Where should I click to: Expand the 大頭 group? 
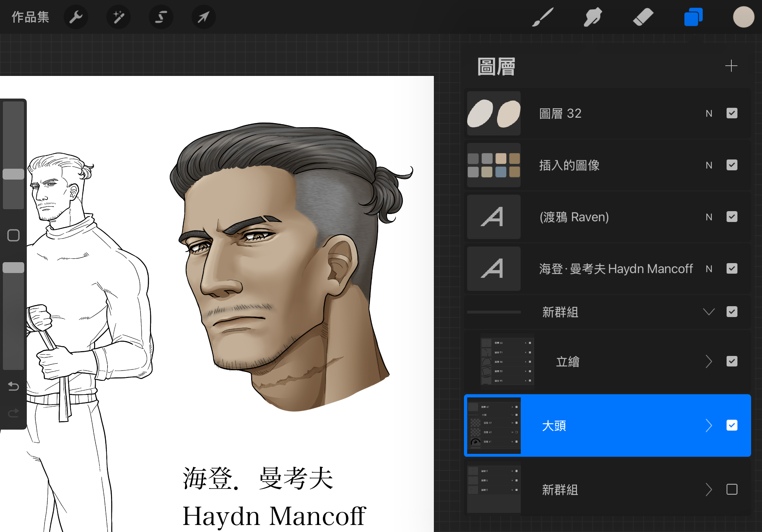coord(709,425)
